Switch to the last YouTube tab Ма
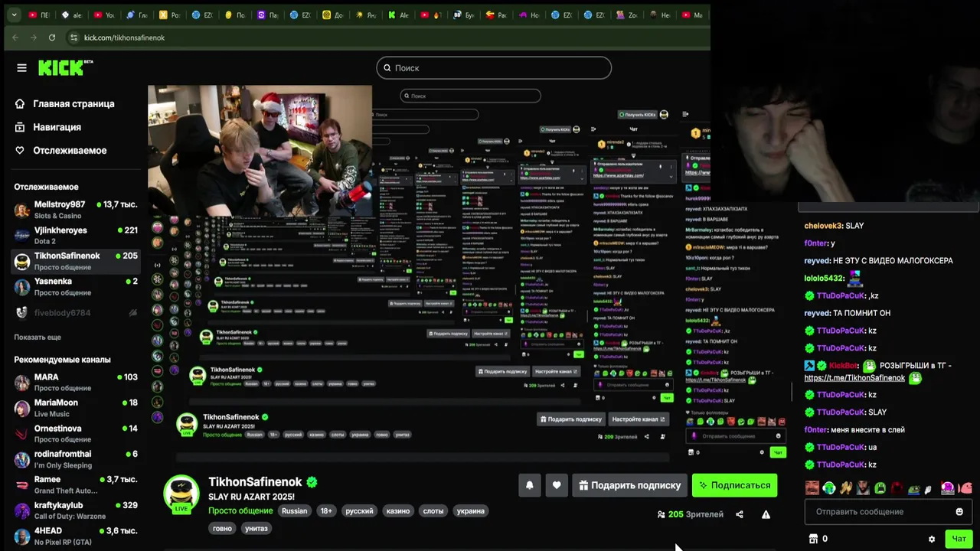This screenshot has width=980, height=551. pyautogui.click(x=692, y=15)
